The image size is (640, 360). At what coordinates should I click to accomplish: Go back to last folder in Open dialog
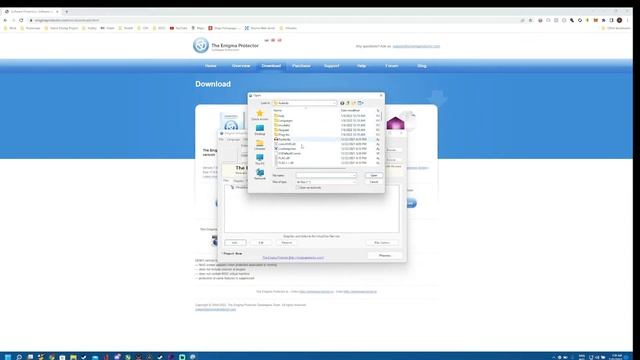click(342, 103)
